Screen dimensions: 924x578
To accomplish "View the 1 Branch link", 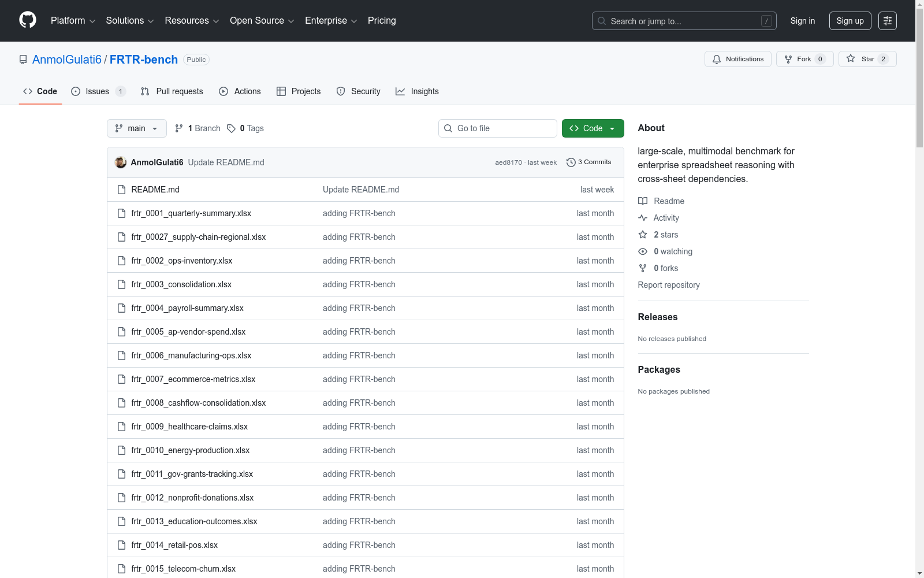I will pyautogui.click(x=198, y=128).
